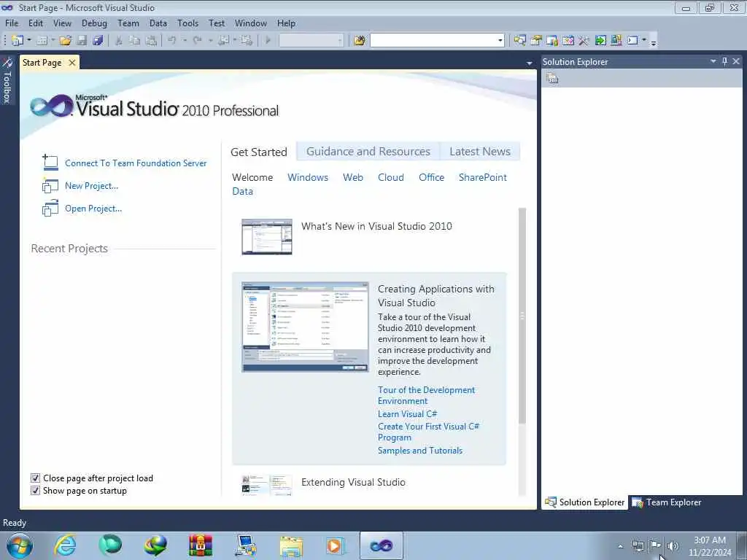Open the toolbar options overflow arrow
The width and height of the screenshot is (747, 560).
click(654, 42)
